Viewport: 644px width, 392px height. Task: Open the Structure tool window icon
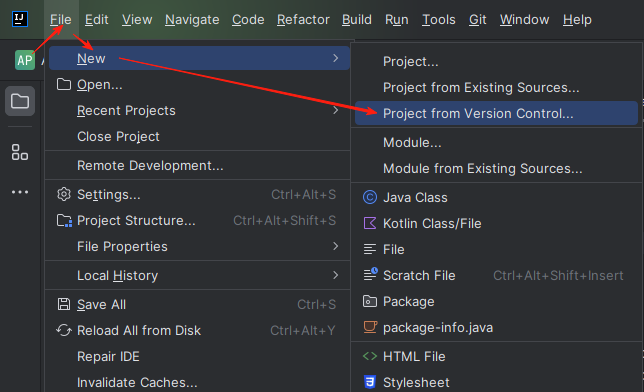tap(20, 152)
